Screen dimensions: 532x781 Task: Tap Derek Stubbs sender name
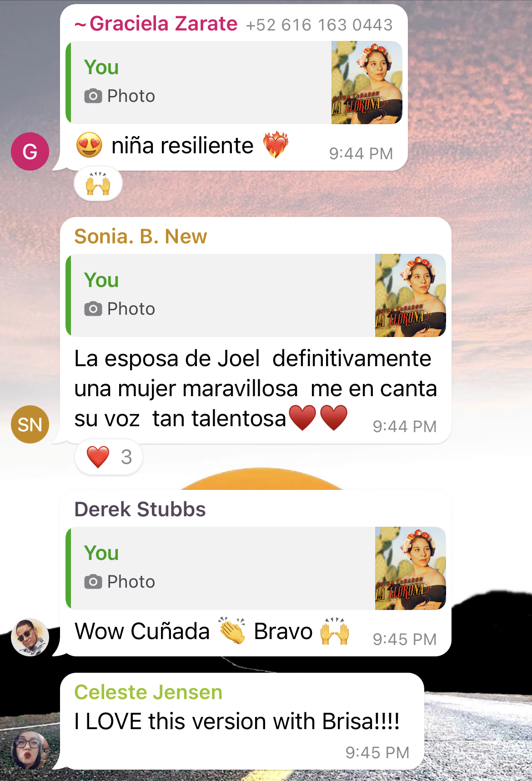pos(140,509)
